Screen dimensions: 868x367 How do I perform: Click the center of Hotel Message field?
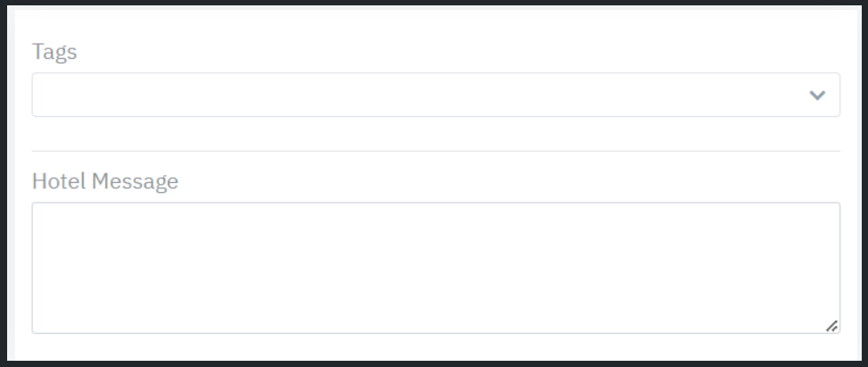point(435,268)
